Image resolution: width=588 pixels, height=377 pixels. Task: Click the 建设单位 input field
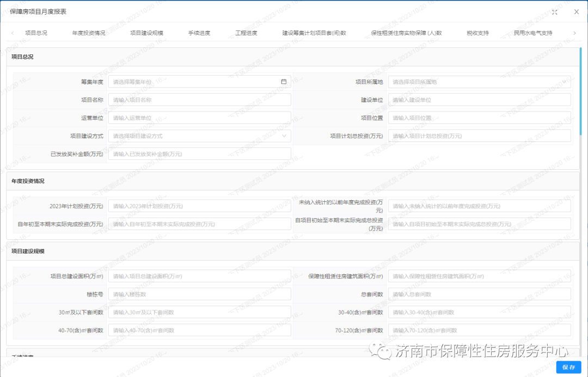479,99
